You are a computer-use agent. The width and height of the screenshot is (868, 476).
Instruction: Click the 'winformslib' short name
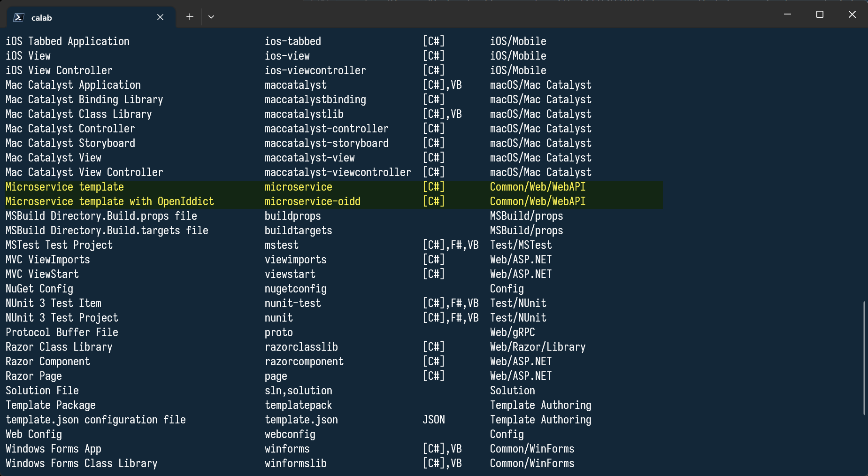pos(296,463)
